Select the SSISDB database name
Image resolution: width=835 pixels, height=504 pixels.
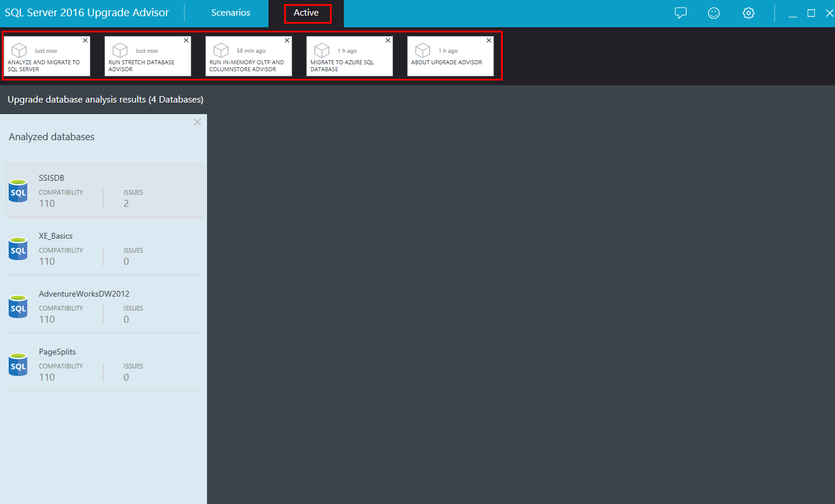[52, 178]
